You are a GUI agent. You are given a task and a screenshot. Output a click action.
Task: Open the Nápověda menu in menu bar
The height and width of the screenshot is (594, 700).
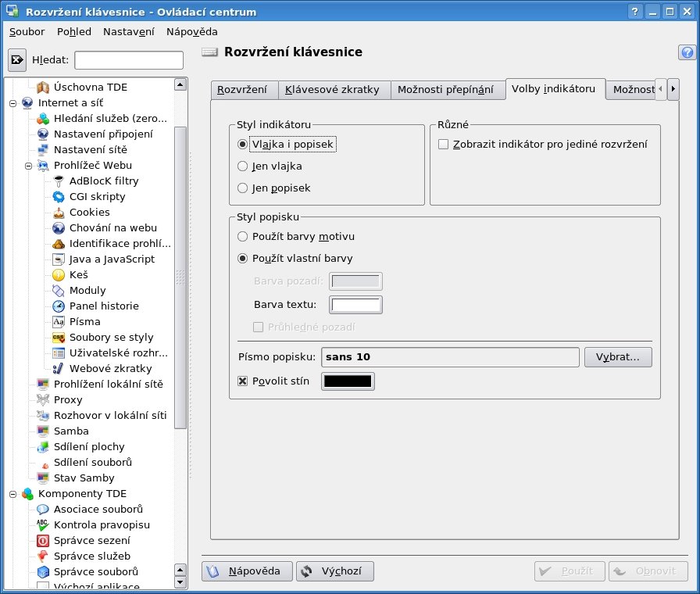click(192, 32)
